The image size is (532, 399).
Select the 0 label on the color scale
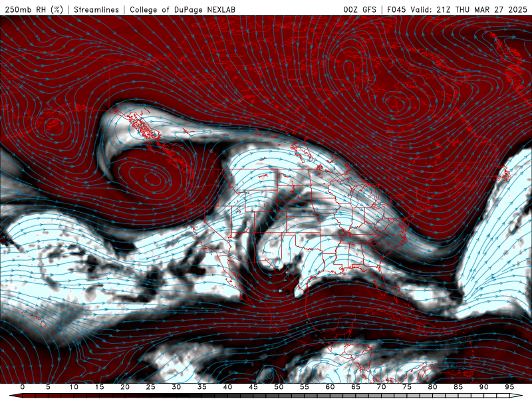23,387
